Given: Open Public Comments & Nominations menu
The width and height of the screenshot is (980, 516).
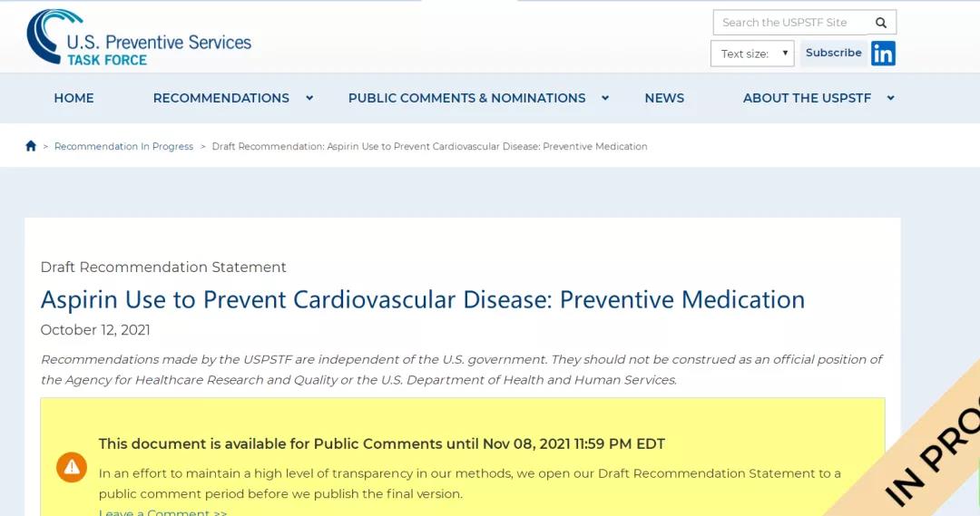Looking at the screenshot, I should (467, 98).
